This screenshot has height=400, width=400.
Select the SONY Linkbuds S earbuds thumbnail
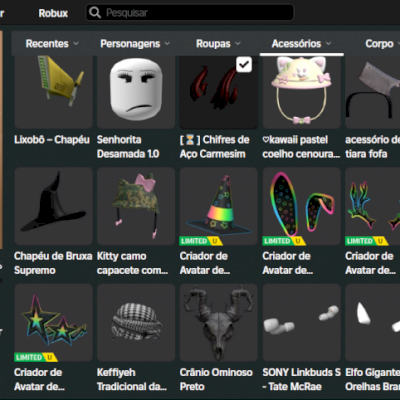tap(301, 323)
